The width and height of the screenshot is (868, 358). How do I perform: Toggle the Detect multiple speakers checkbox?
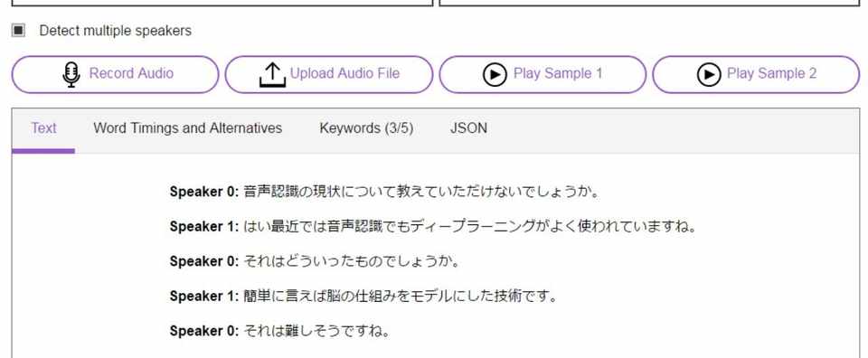click(18, 31)
